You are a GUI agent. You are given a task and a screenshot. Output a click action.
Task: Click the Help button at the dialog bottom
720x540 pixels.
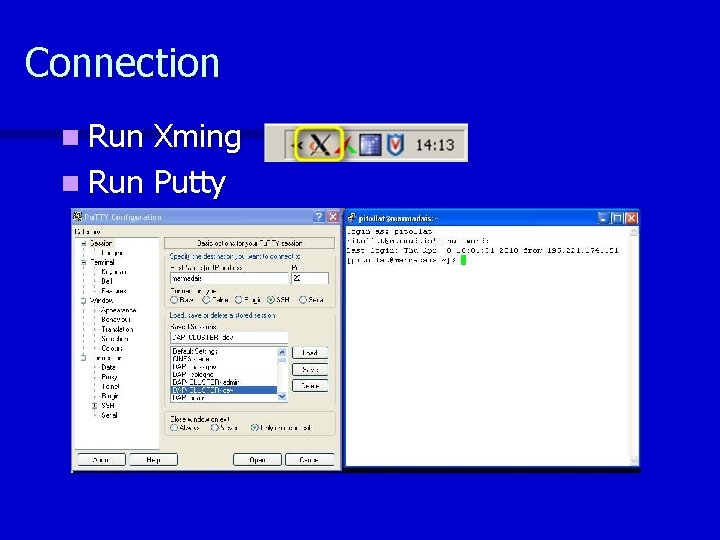(x=153, y=460)
